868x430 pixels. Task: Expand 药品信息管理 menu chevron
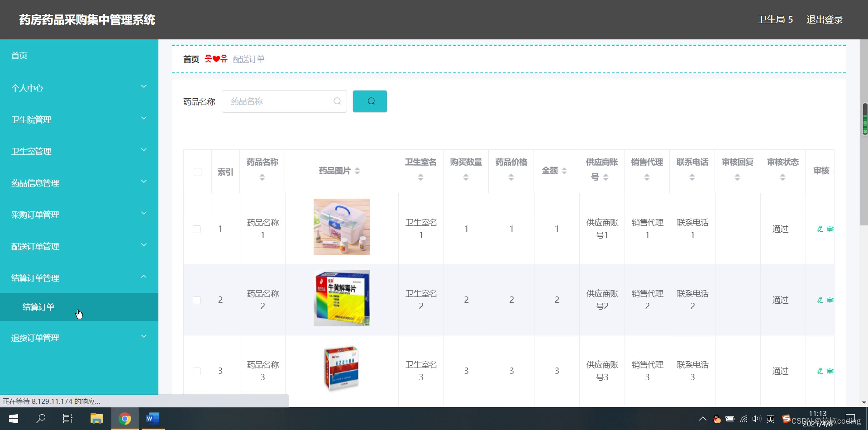(x=144, y=182)
